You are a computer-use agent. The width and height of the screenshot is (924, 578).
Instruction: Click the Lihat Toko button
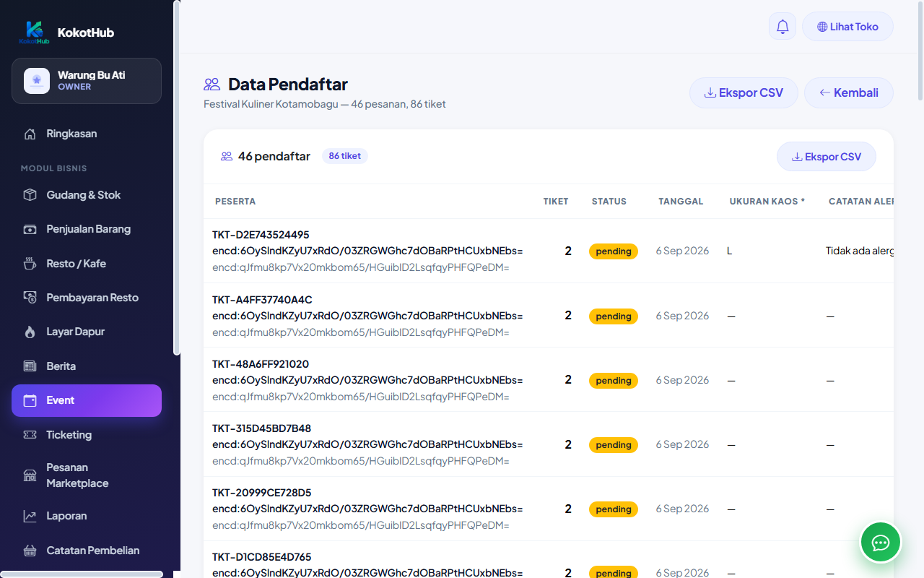847,27
